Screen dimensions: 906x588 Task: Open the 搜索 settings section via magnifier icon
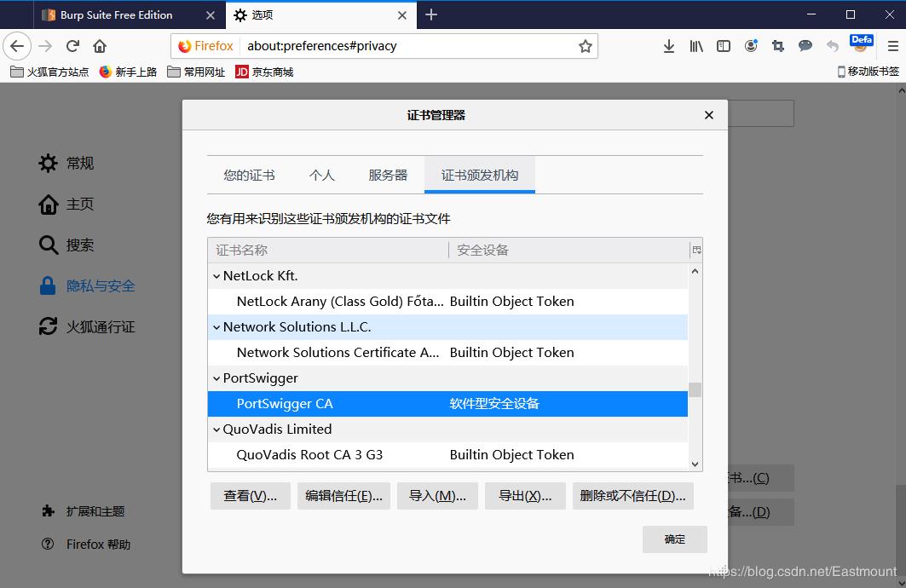click(49, 245)
